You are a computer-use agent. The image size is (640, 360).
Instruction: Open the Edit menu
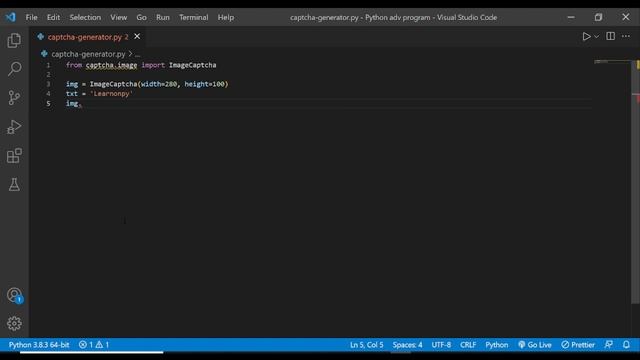[53, 17]
